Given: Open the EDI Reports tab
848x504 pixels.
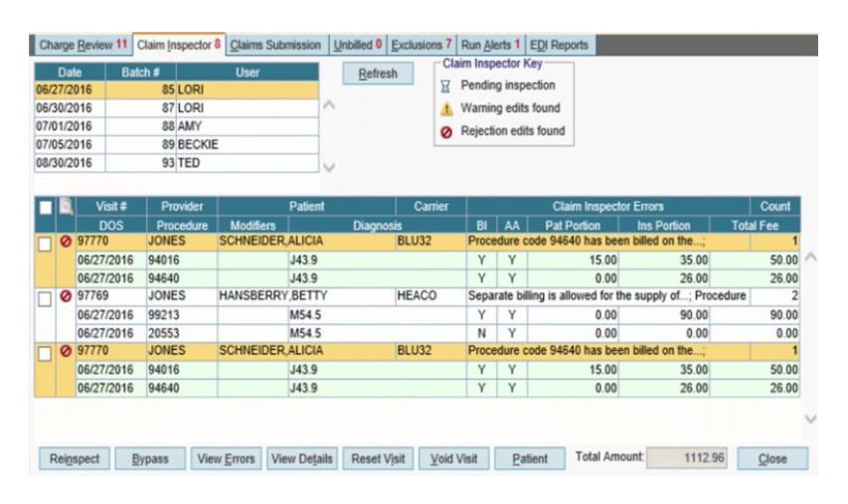Looking at the screenshot, I should (x=560, y=46).
